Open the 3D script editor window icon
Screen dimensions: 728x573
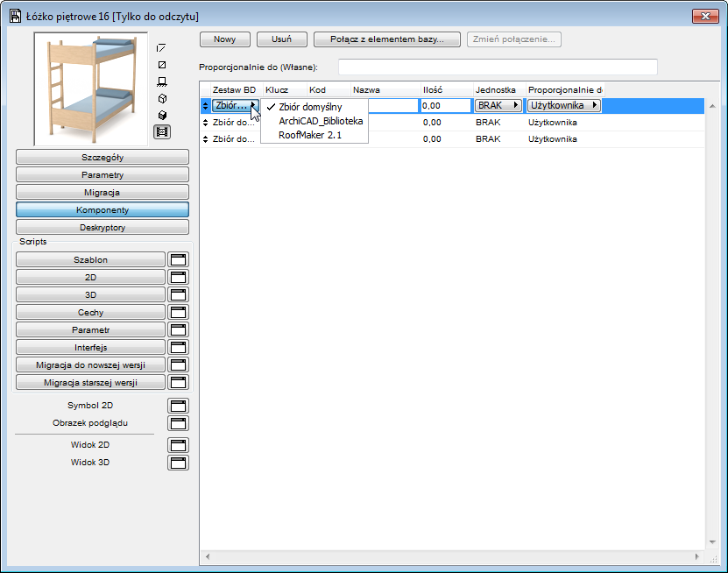tap(178, 294)
